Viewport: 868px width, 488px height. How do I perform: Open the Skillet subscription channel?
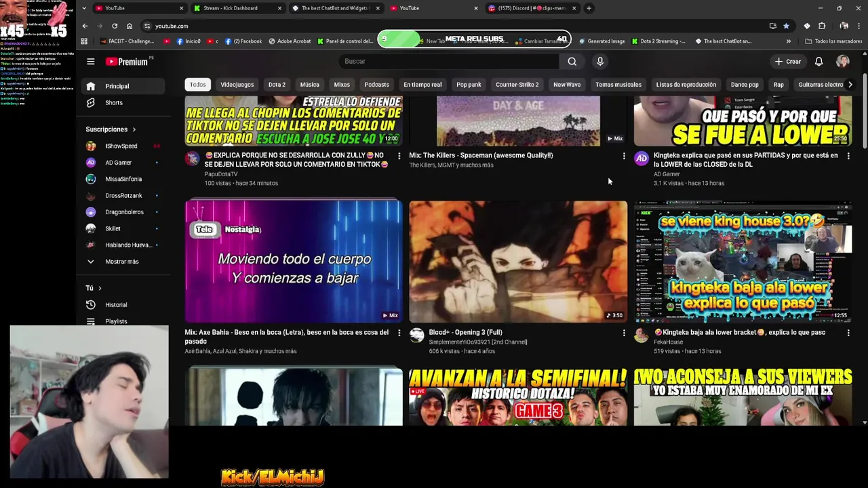point(123,228)
